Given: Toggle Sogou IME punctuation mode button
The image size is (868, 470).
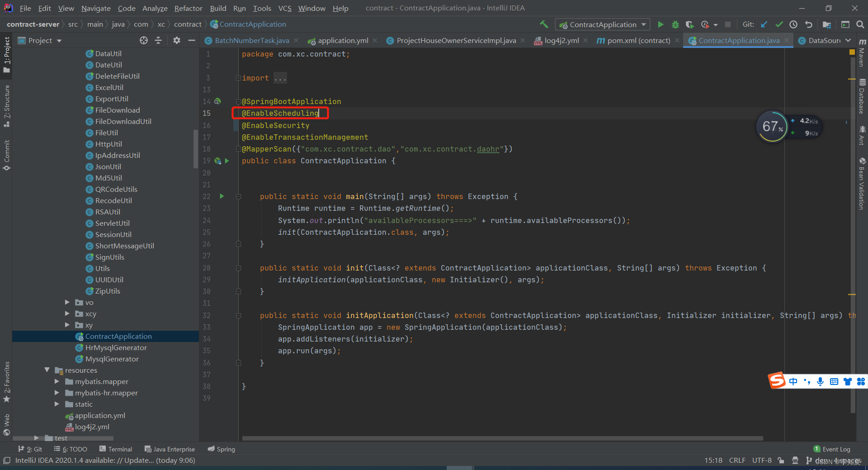Looking at the screenshot, I should pyautogui.click(x=807, y=381).
